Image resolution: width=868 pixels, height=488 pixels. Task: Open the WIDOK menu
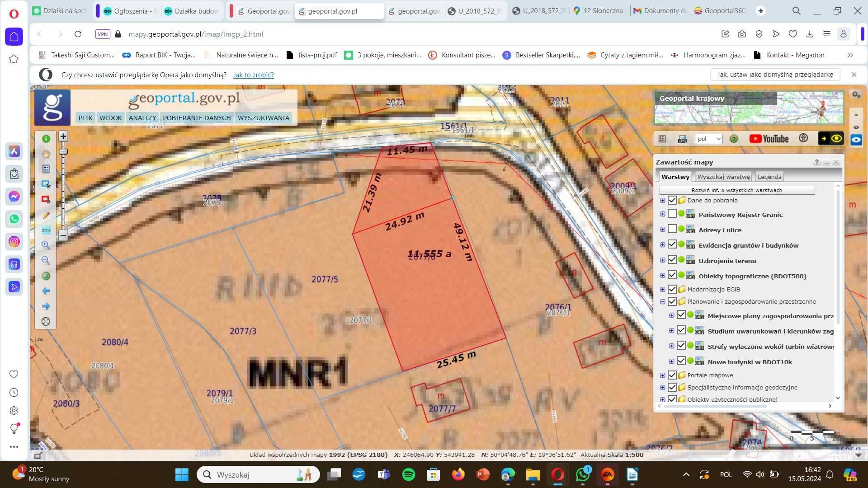pyautogui.click(x=111, y=118)
